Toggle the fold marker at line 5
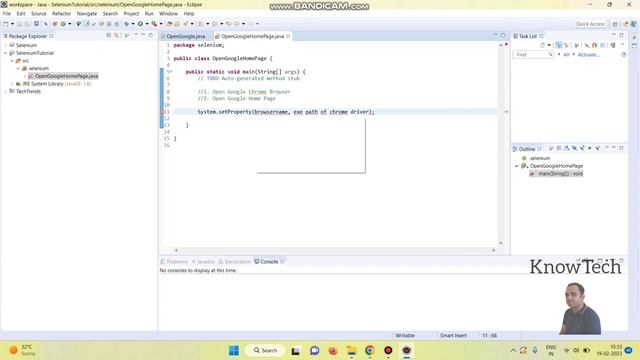This screenshot has height=360, width=640. [171, 72]
